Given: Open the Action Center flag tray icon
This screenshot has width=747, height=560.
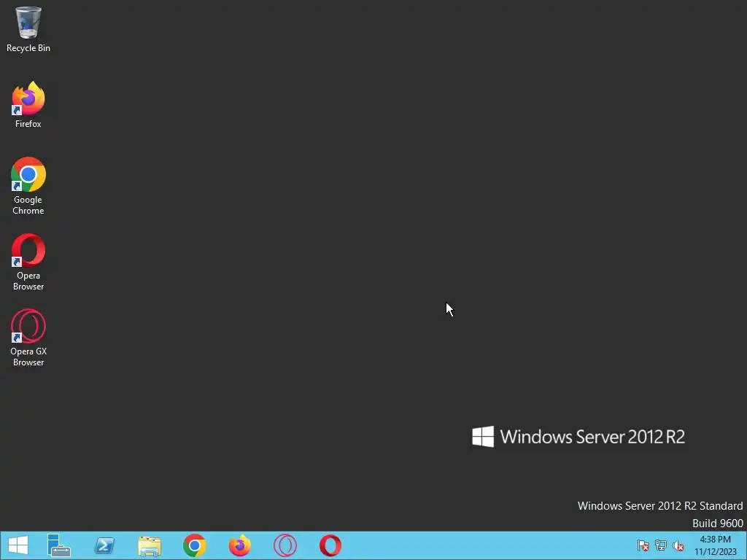Looking at the screenshot, I should click(x=643, y=545).
